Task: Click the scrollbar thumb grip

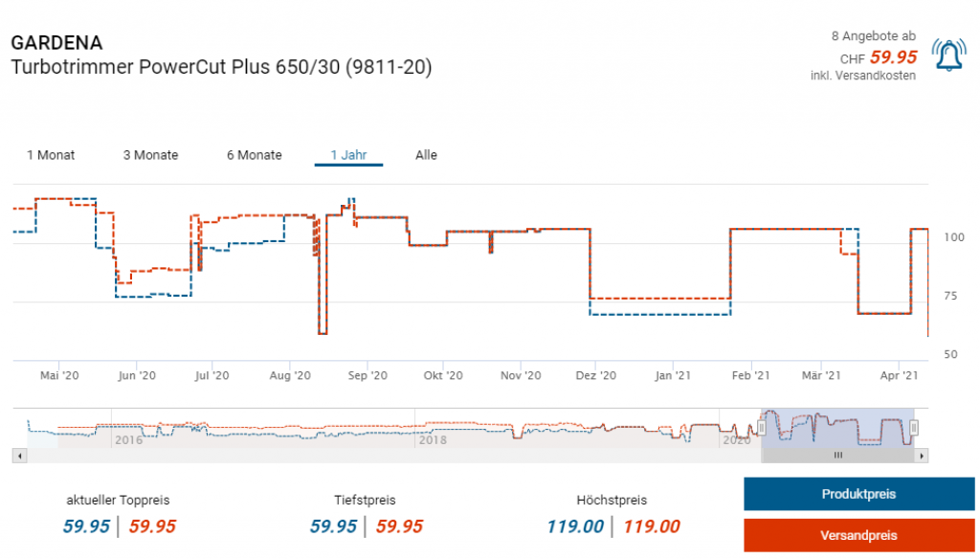Action: [837, 456]
